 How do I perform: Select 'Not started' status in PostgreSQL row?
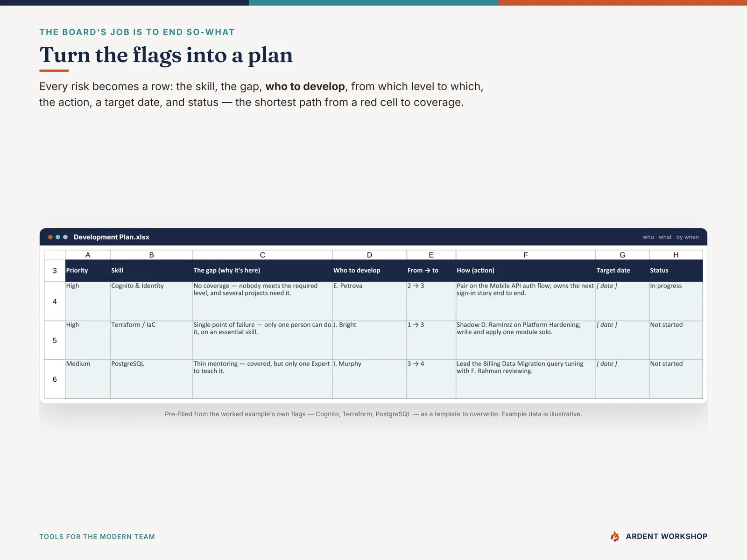pyautogui.click(x=676, y=379)
